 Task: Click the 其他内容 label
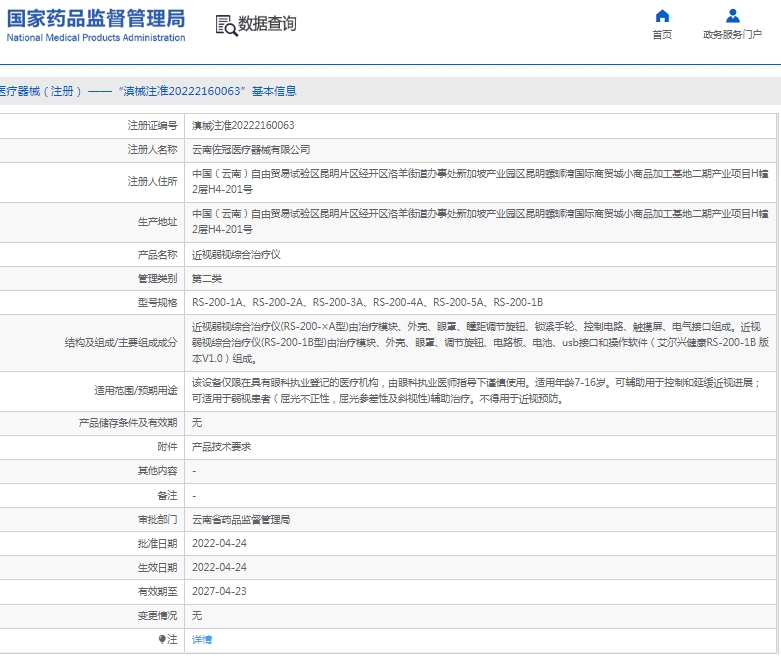click(157, 471)
